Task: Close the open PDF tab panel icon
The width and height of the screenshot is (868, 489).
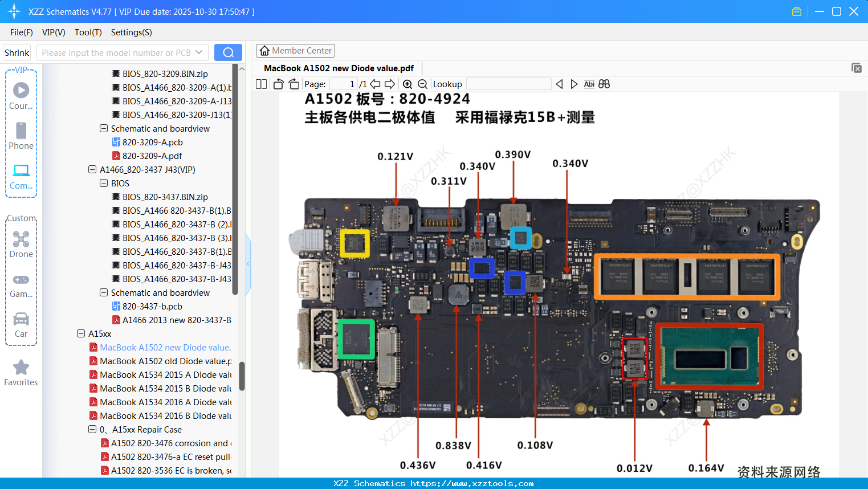Action: point(856,68)
